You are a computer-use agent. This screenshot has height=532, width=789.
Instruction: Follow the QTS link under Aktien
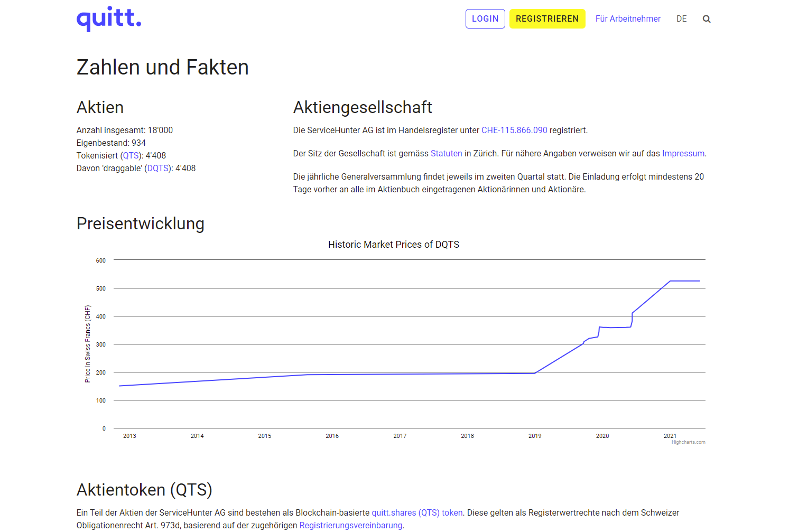point(131,156)
